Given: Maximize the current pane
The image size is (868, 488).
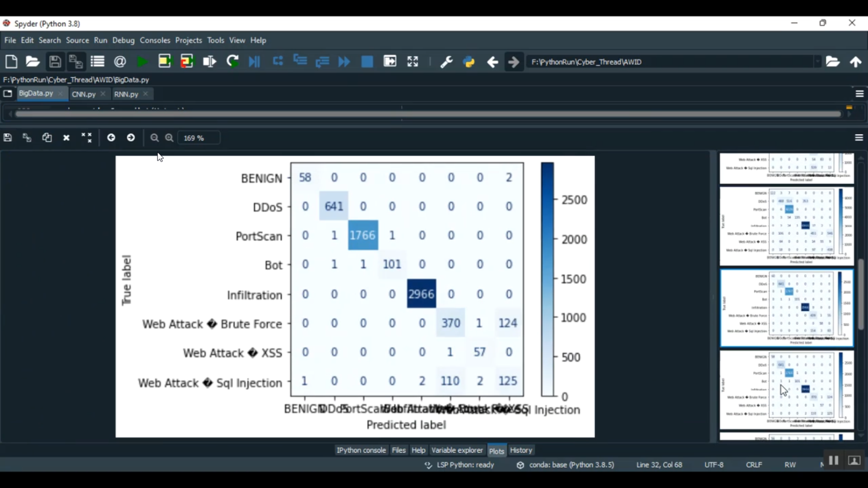Looking at the screenshot, I should (413, 62).
